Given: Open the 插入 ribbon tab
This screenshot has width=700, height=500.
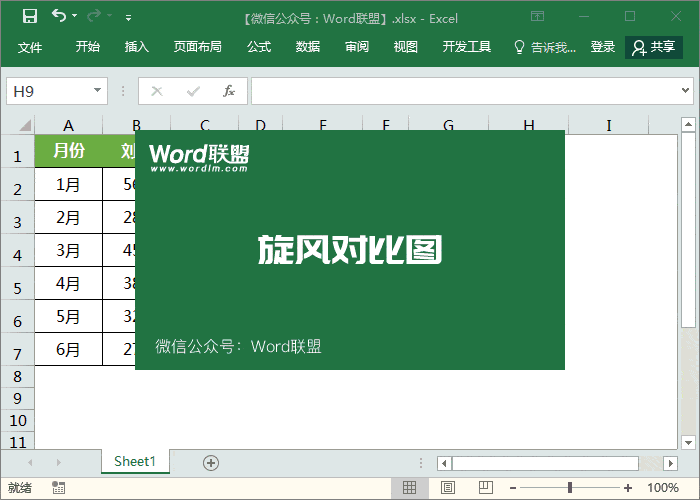Looking at the screenshot, I should tap(137, 47).
